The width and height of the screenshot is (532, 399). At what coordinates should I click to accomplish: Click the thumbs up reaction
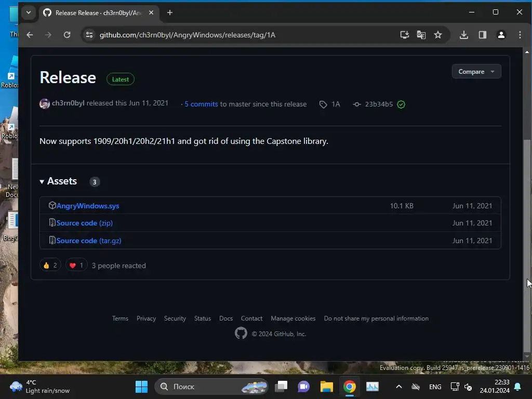pos(50,265)
